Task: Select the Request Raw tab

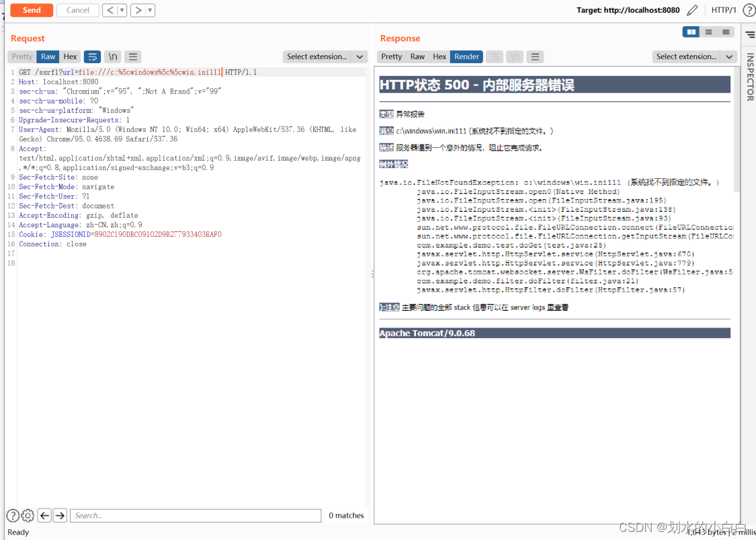Action: click(x=48, y=56)
